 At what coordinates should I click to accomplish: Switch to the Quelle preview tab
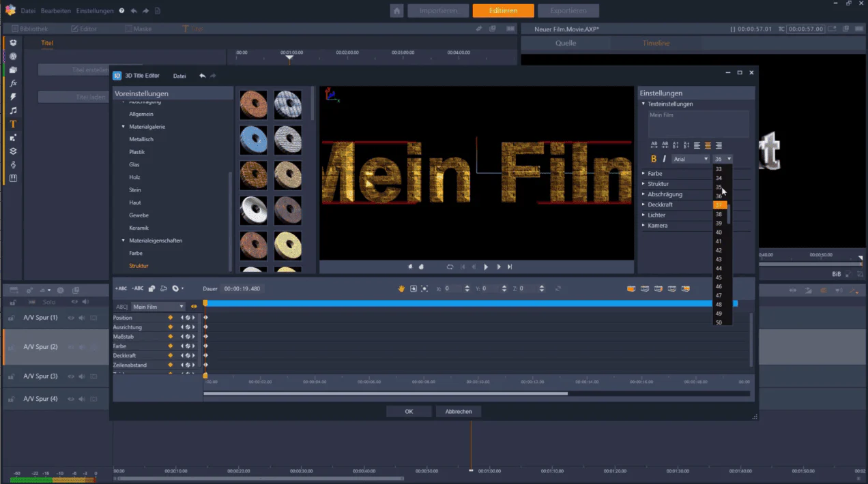566,43
